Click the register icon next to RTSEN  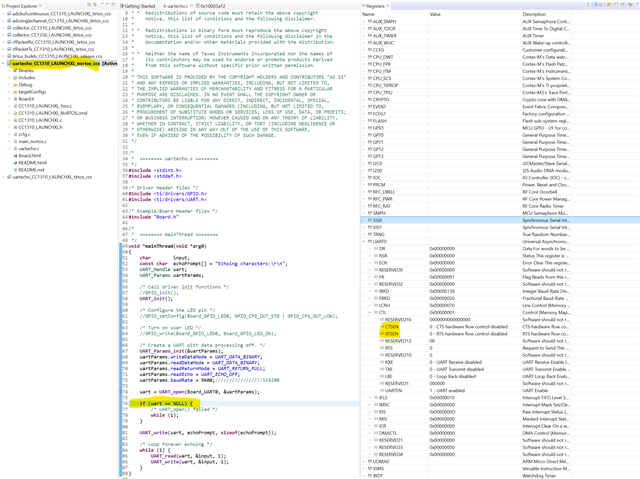pos(382,334)
